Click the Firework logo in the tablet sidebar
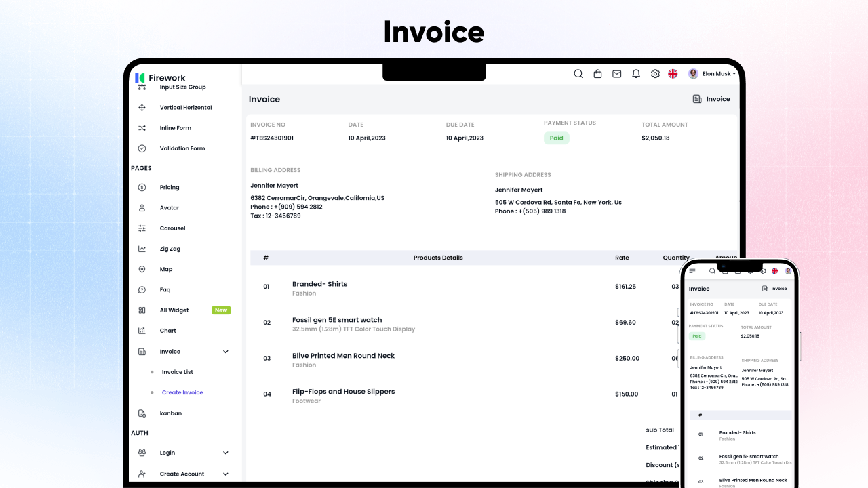 160,78
